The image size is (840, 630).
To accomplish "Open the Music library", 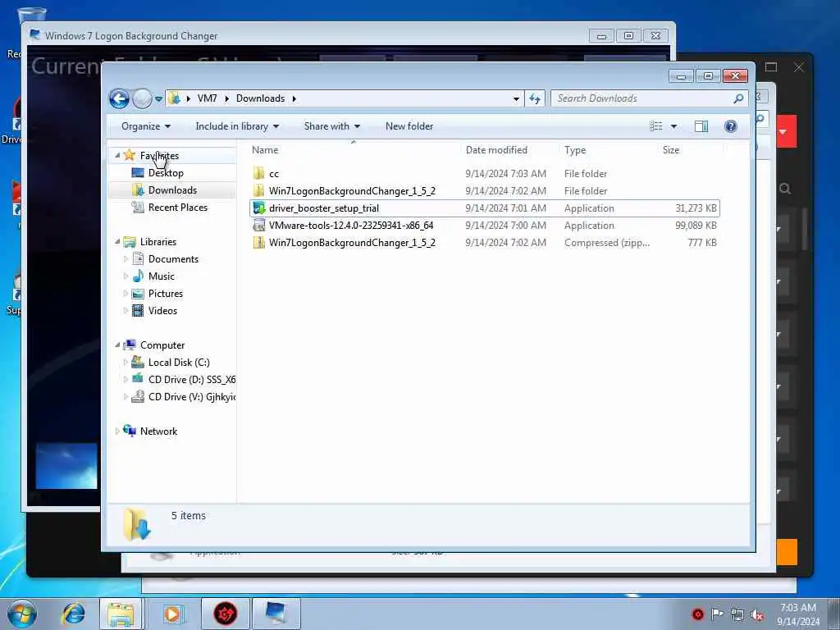I will click(162, 276).
